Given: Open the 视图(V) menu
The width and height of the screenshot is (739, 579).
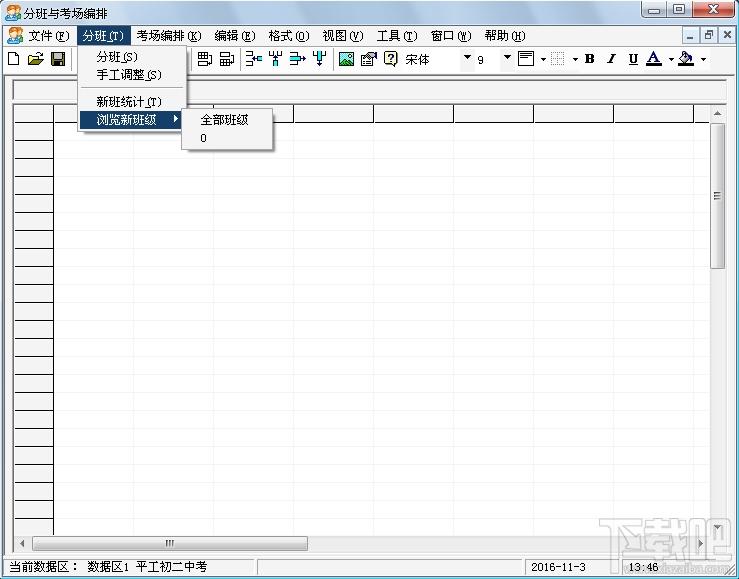Looking at the screenshot, I should pyautogui.click(x=343, y=36).
